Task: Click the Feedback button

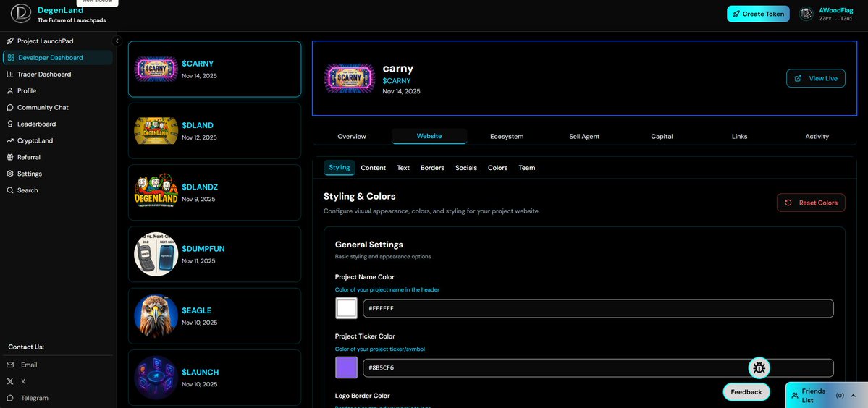Action: 746,392
